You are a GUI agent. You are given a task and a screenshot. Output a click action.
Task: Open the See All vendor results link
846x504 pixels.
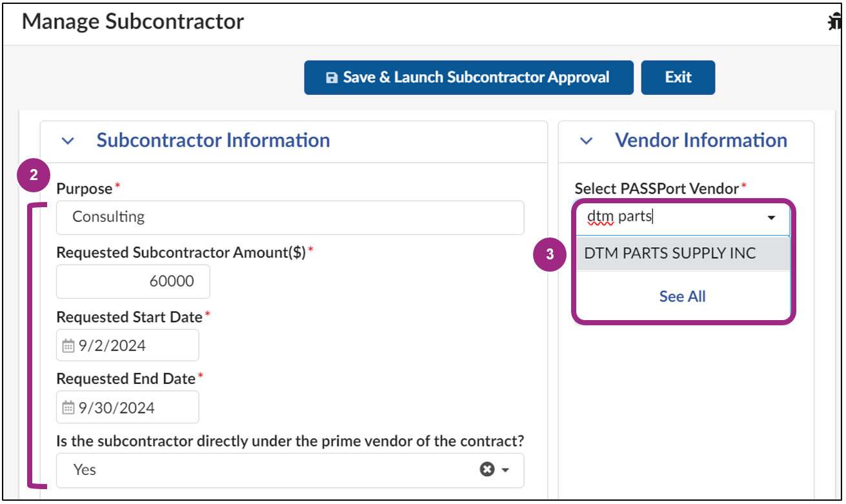point(682,296)
